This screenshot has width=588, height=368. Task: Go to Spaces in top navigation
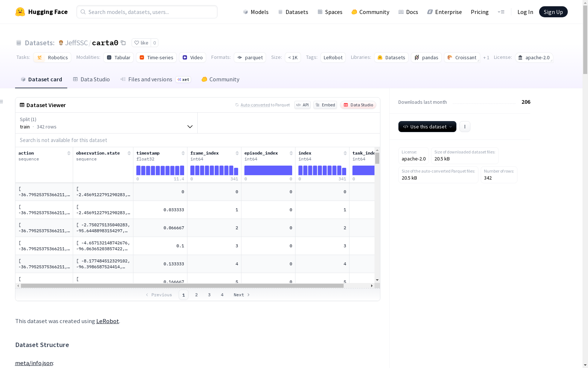point(330,12)
